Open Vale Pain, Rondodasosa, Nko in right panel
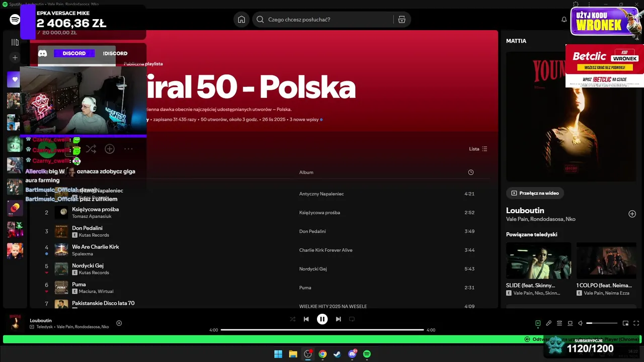 click(x=541, y=219)
